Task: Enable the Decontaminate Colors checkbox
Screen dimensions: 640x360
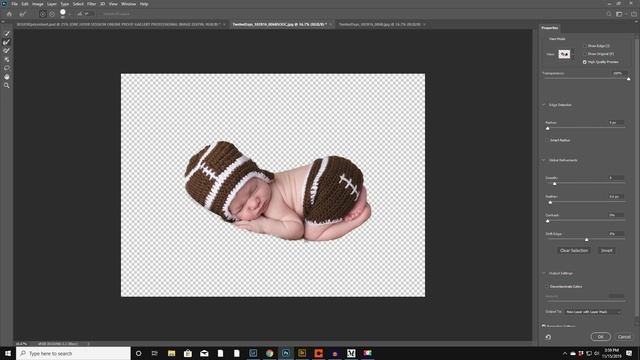Action: (x=547, y=287)
